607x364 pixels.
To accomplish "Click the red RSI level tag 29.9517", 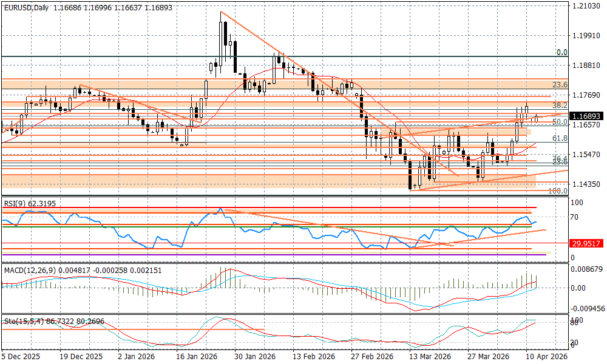I will (586, 243).
